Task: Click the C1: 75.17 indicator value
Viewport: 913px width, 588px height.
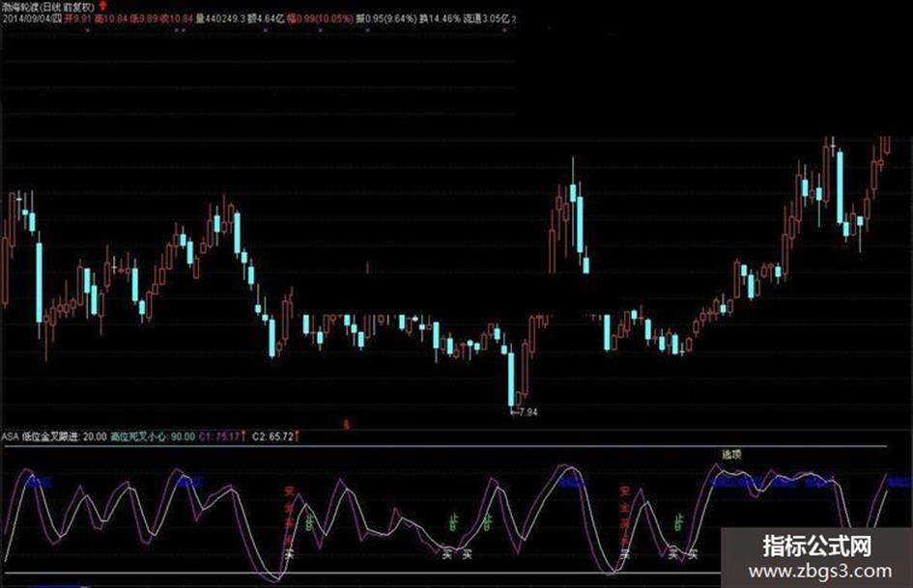Action: (219, 436)
